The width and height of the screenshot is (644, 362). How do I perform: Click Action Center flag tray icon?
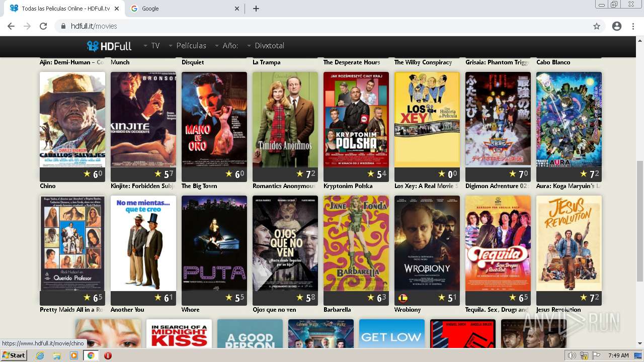click(x=596, y=355)
